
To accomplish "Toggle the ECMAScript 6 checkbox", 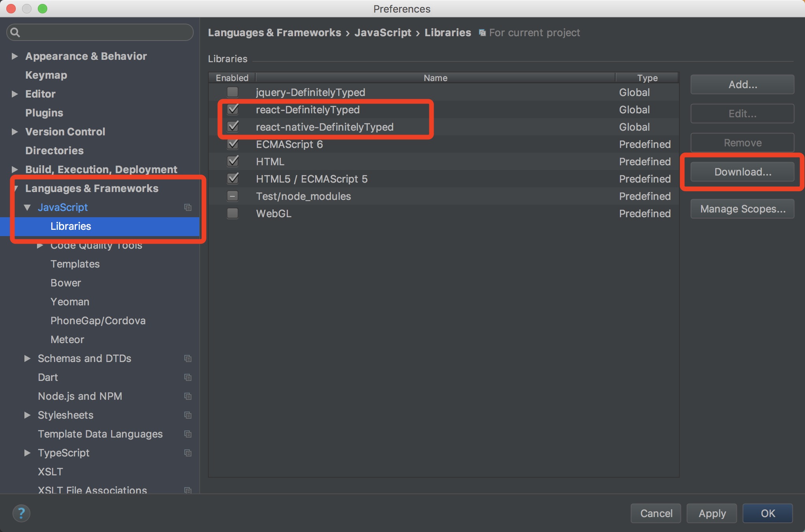I will tap(233, 144).
